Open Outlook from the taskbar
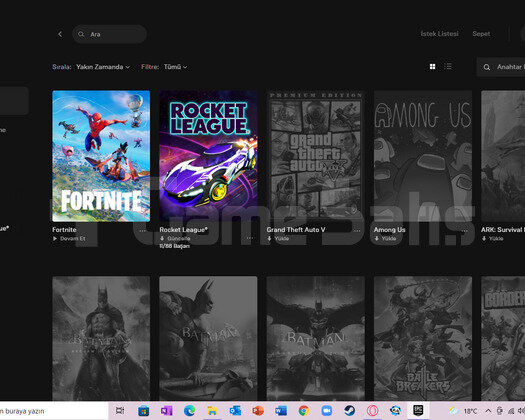 [x=235, y=410]
